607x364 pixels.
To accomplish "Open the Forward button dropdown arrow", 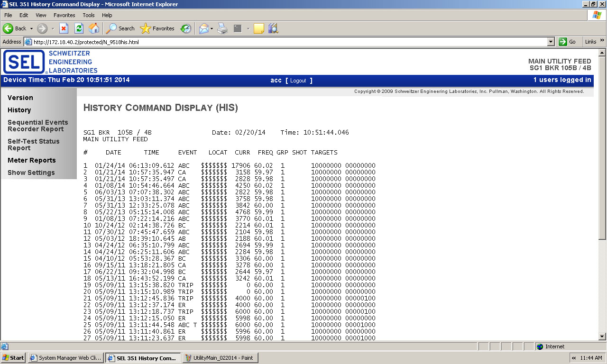I will [x=53, y=28].
